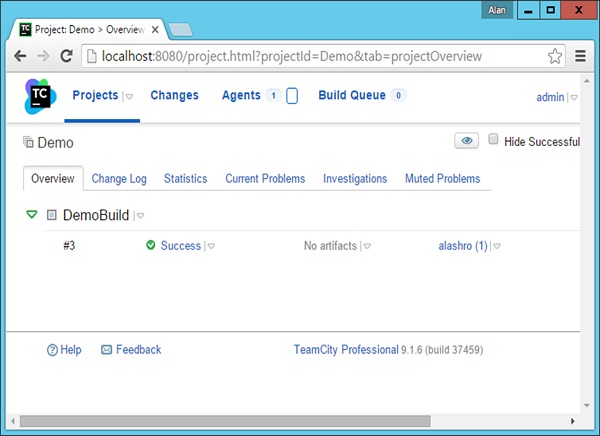Click the horizontal scrollbar at the bottom
The image size is (600, 436).
tap(225, 420)
